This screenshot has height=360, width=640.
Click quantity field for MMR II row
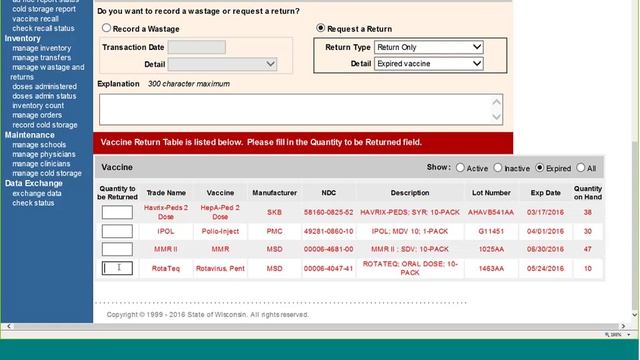117,249
